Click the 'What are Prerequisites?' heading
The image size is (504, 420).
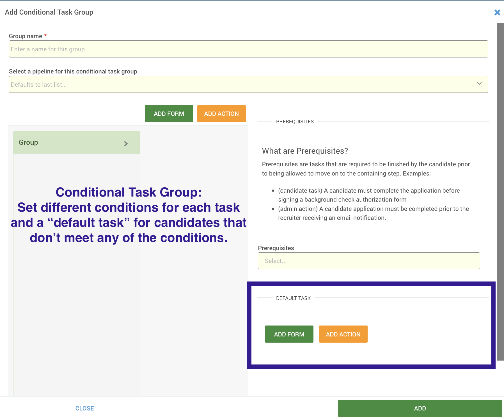(305, 151)
